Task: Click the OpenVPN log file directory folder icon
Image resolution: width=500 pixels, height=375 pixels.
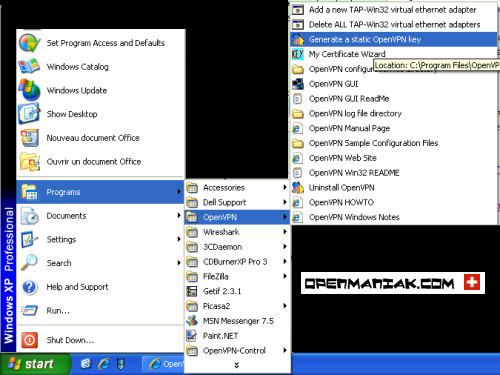Action: (x=298, y=114)
